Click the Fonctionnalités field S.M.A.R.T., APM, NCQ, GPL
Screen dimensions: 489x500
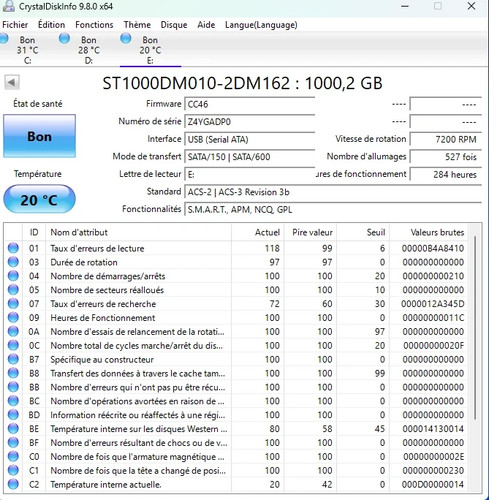[x=333, y=210]
